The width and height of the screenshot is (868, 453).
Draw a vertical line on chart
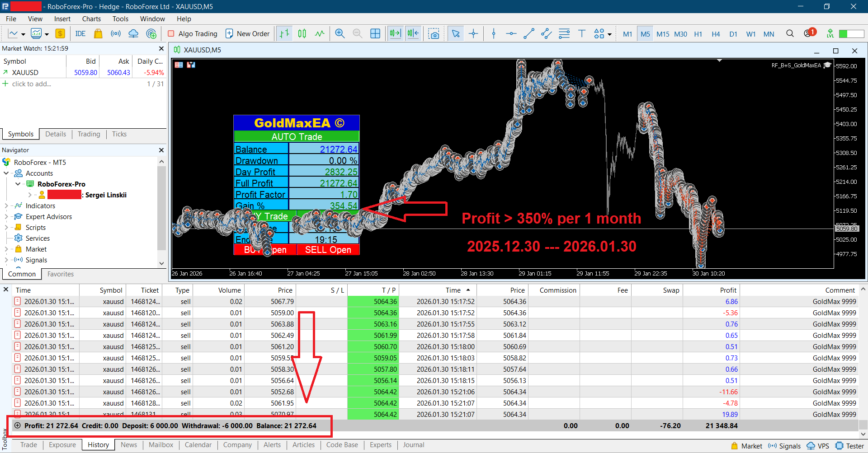tap(494, 33)
